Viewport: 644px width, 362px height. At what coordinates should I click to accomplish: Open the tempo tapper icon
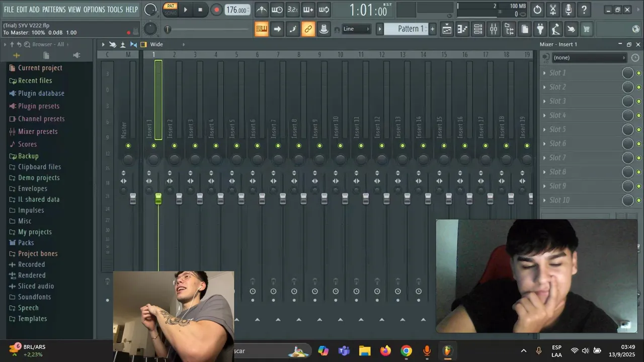[555, 29]
